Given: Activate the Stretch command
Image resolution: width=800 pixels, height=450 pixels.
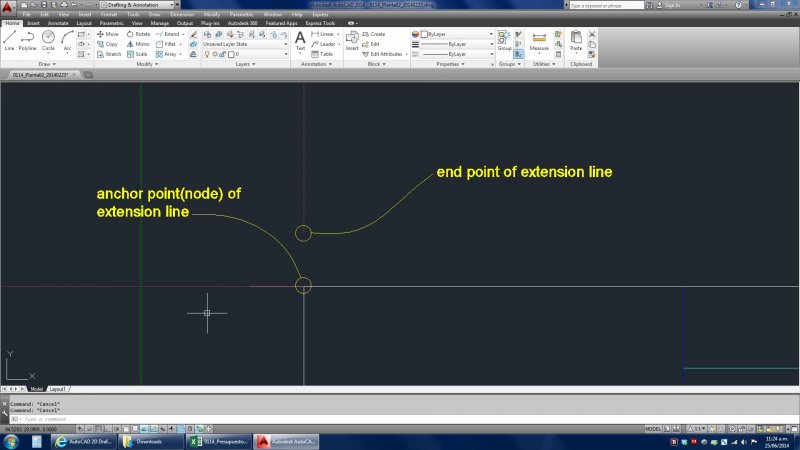Looking at the screenshot, I should coord(109,54).
